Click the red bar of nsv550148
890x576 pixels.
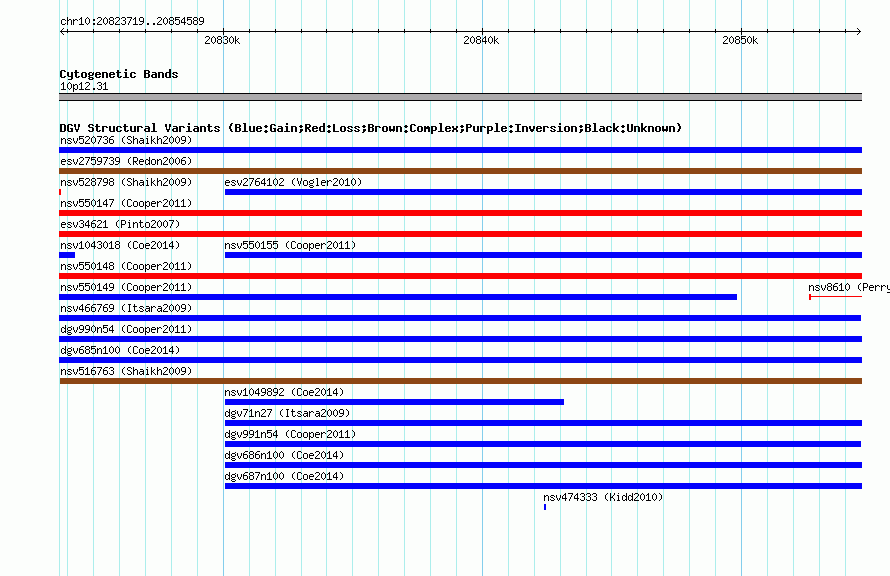pos(460,276)
